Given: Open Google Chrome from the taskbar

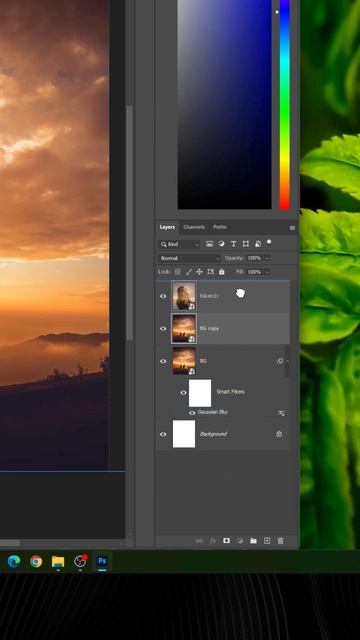Looking at the screenshot, I should pos(36,562).
